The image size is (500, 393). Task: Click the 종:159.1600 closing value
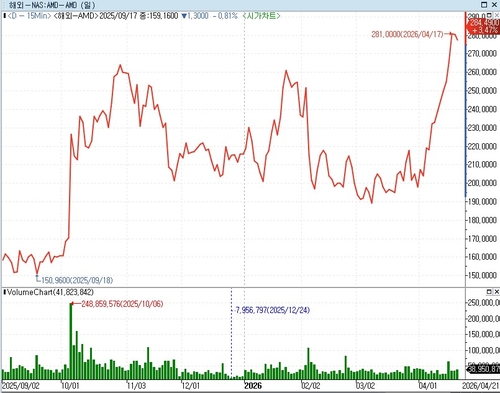point(158,16)
